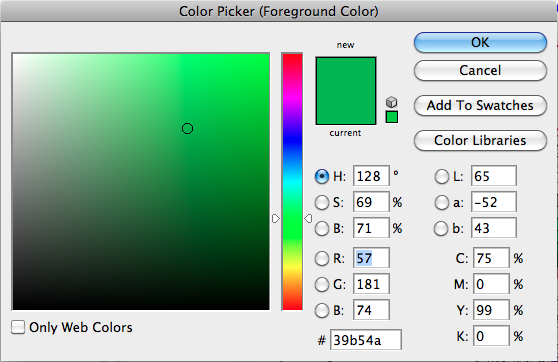Select the R red radio button
The width and height of the screenshot is (558, 362).
point(322,258)
